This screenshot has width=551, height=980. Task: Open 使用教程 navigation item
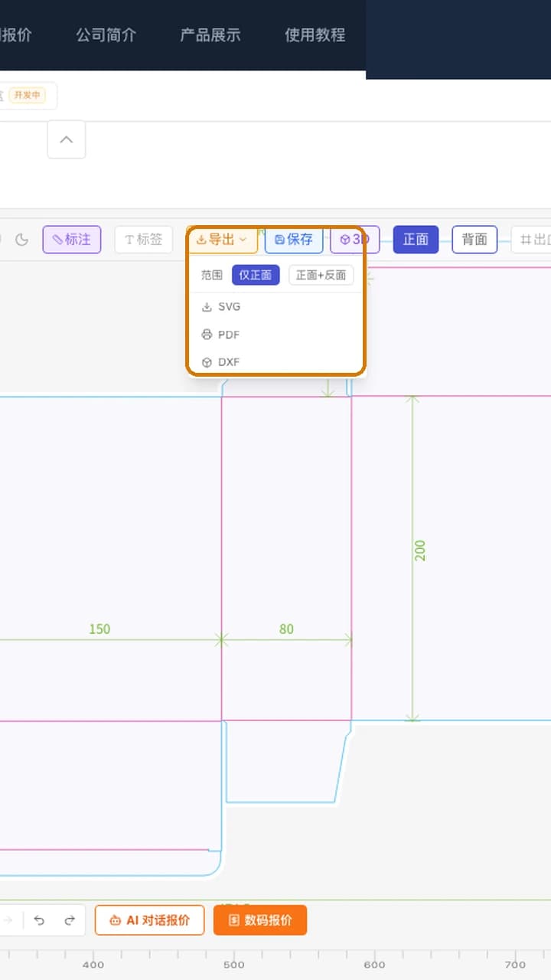click(x=315, y=34)
